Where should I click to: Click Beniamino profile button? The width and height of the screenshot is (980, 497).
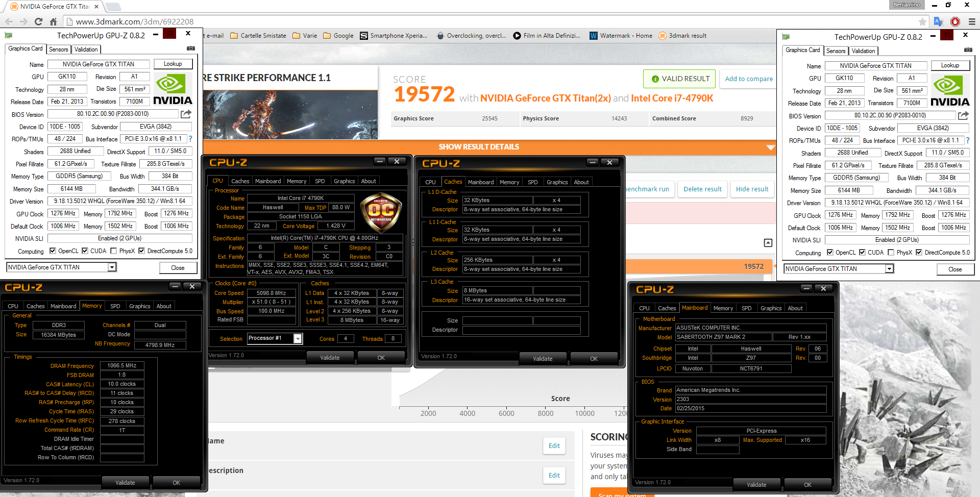pos(906,5)
